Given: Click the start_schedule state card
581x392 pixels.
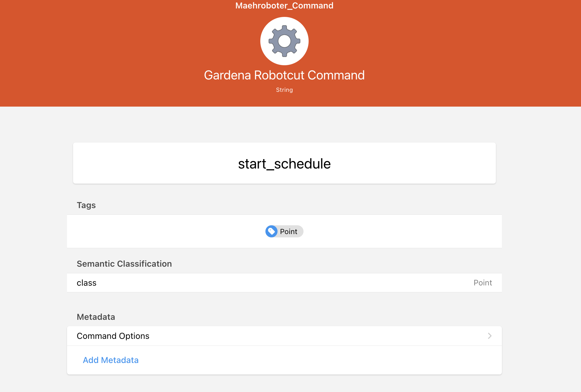Looking at the screenshot, I should tap(284, 163).
